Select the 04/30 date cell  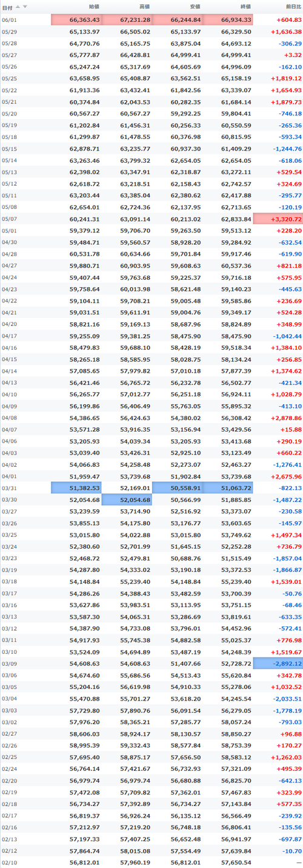coord(8,243)
